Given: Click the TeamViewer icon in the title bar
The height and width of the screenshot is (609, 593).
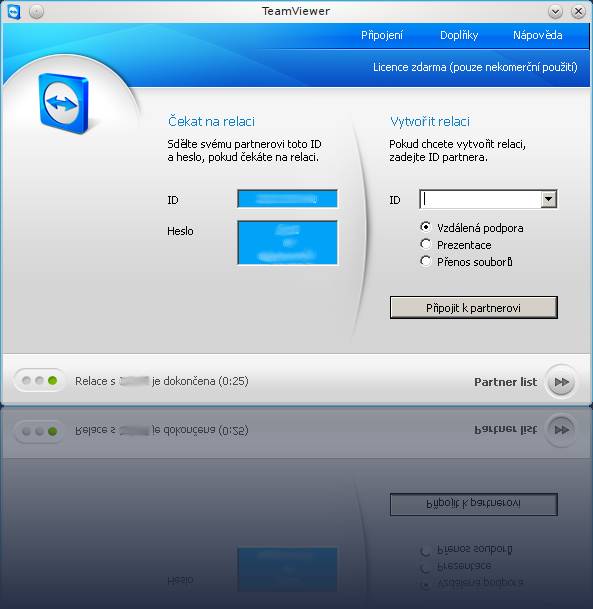Looking at the screenshot, I should point(14,12).
